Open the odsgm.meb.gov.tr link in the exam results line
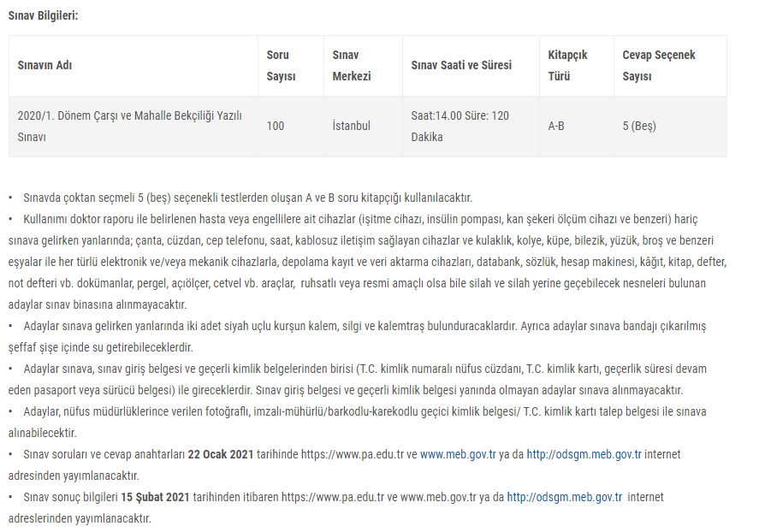This screenshot has height=532, width=759. tap(565, 497)
